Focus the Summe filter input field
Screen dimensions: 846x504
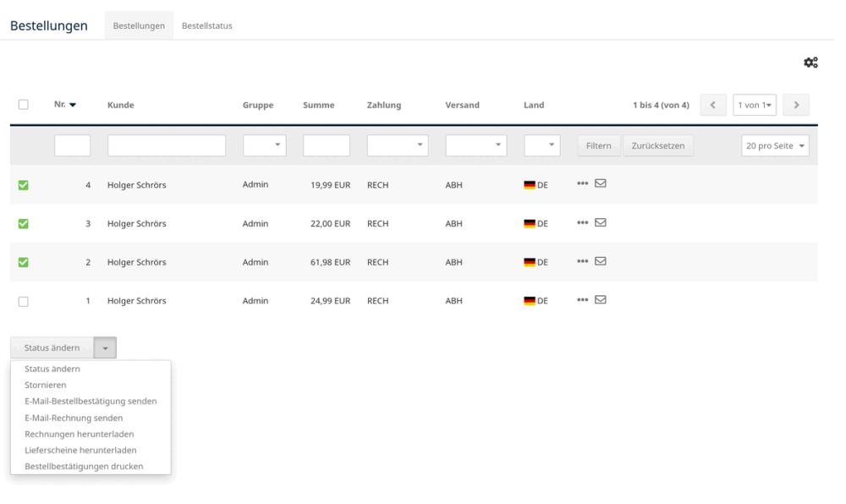(x=327, y=145)
